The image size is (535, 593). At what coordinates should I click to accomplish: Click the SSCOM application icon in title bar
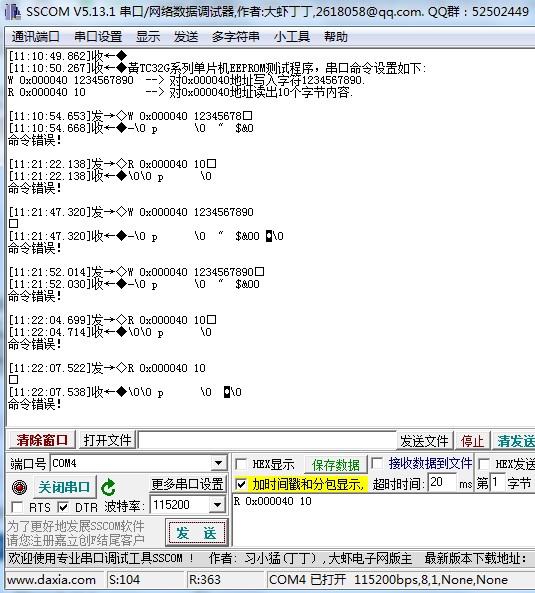14,12
